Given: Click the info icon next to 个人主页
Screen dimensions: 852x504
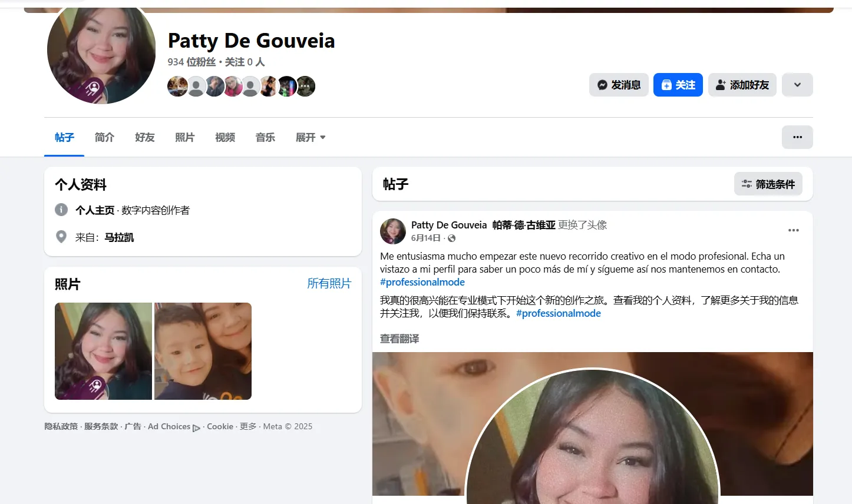Looking at the screenshot, I should coord(61,210).
